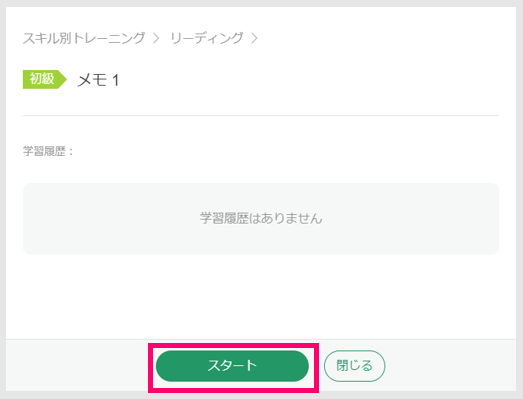Image resolution: width=523 pixels, height=399 pixels.
Task: Click the 学習履歴はありません message text
Action: pyautogui.click(x=261, y=219)
